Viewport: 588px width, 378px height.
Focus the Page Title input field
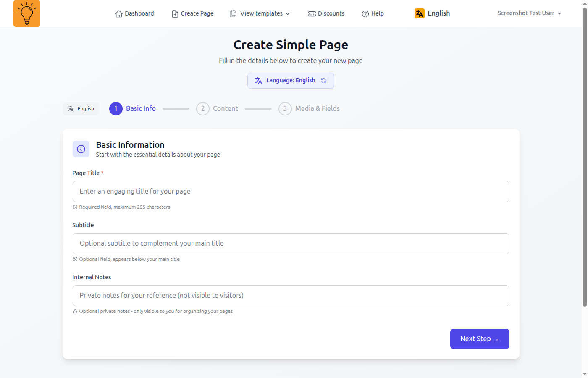291,192
